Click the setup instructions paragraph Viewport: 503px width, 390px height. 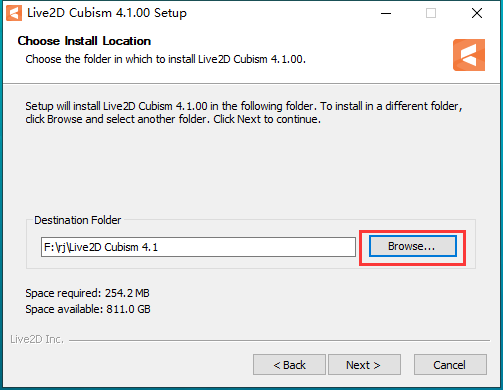pos(244,113)
